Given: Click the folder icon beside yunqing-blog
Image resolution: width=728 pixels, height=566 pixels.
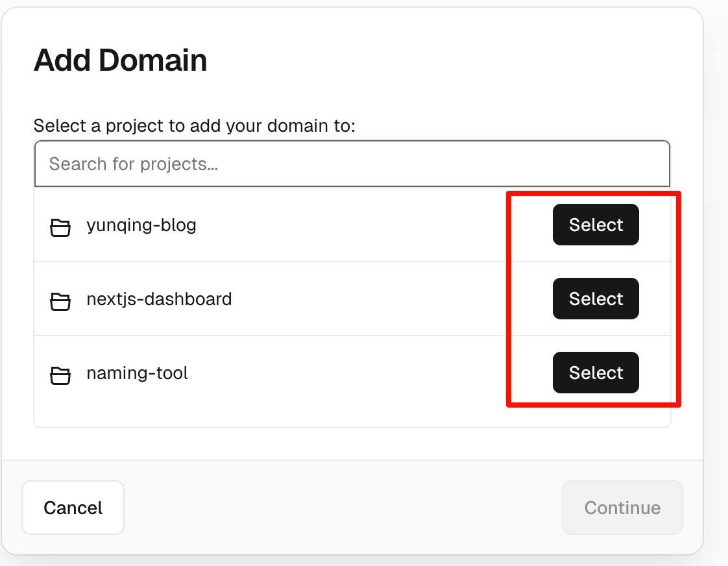Looking at the screenshot, I should click(x=60, y=227).
